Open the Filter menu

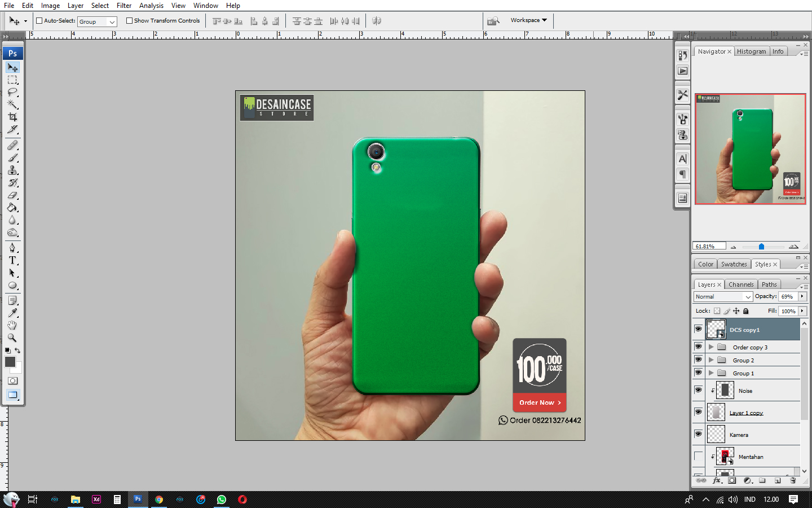[124, 5]
